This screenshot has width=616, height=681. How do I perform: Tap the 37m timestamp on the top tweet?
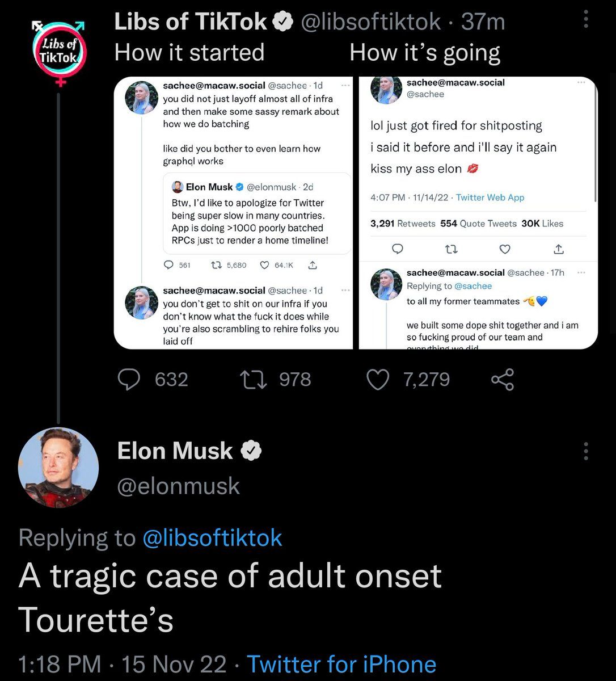coord(483,22)
